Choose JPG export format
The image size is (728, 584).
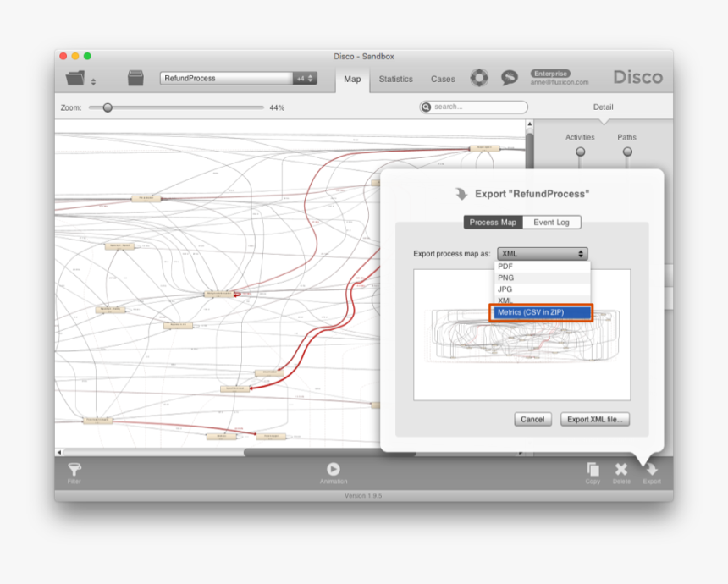pyautogui.click(x=543, y=289)
